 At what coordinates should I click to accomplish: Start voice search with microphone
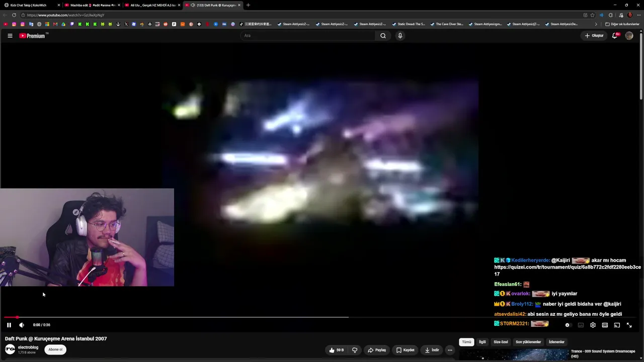click(400, 36)
